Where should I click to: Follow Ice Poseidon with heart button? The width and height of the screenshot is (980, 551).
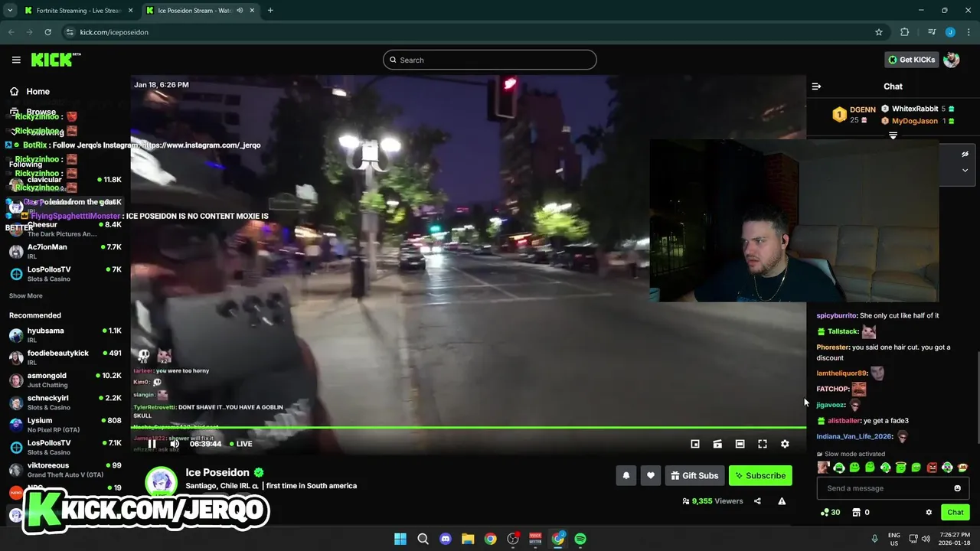pyautogui.click(x=651, y=475)
